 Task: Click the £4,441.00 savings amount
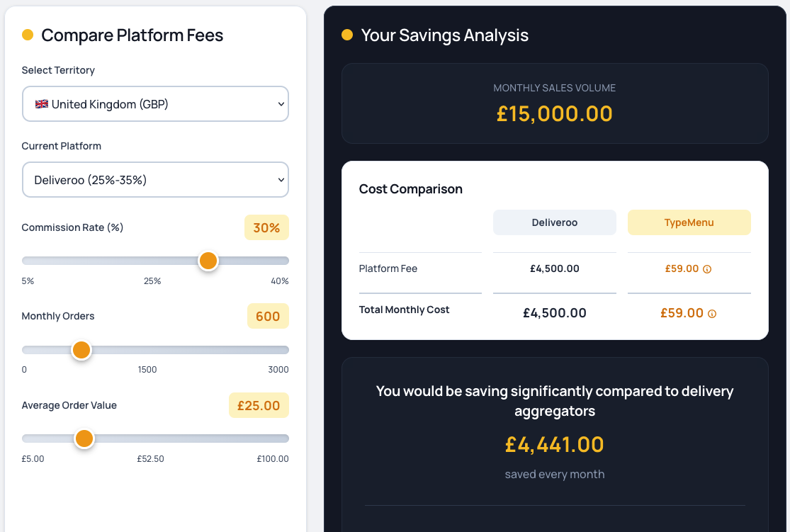pyautogui.click(x=554, y=444)
